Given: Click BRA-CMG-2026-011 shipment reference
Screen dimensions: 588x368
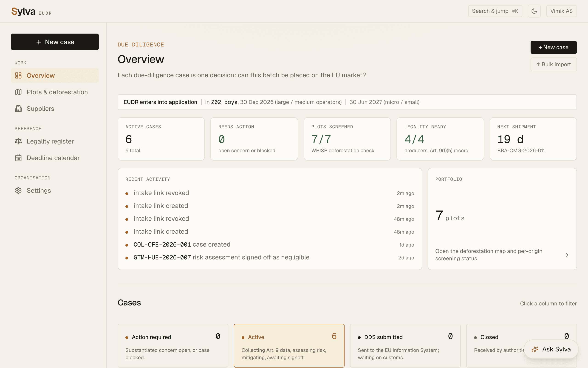Looking at the screenshot, I should (521, 150).
